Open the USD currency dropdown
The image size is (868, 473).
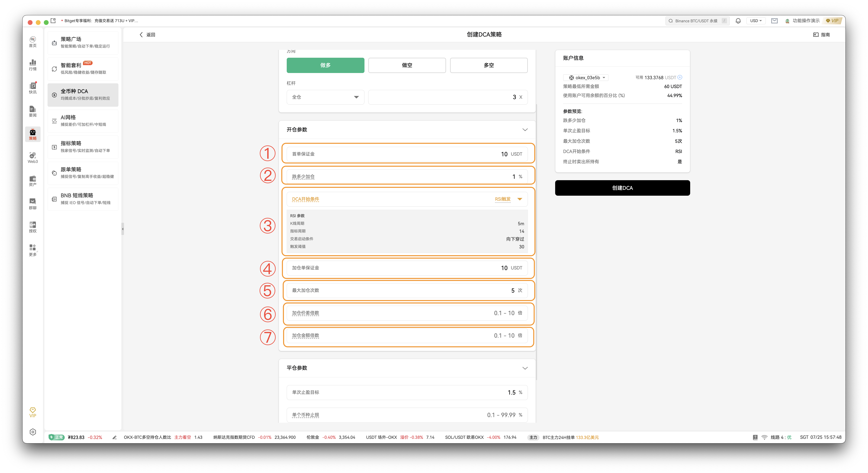(x=756, y=21)
